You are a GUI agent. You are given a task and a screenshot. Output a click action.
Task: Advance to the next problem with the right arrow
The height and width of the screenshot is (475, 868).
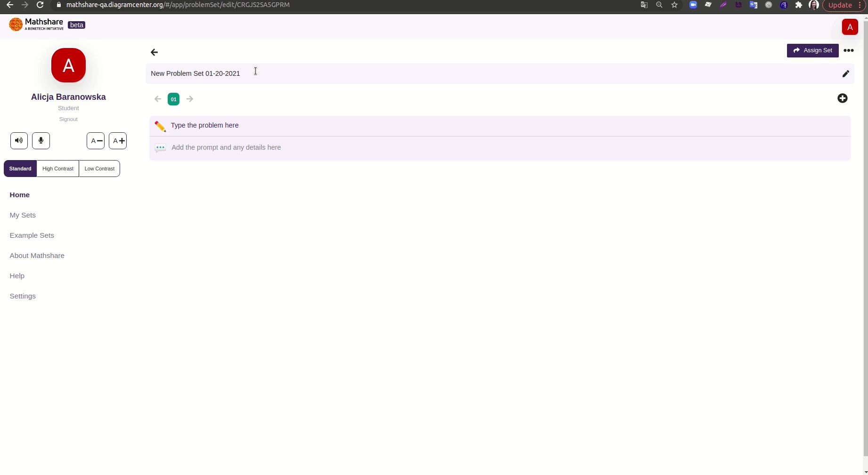point(190,99)
